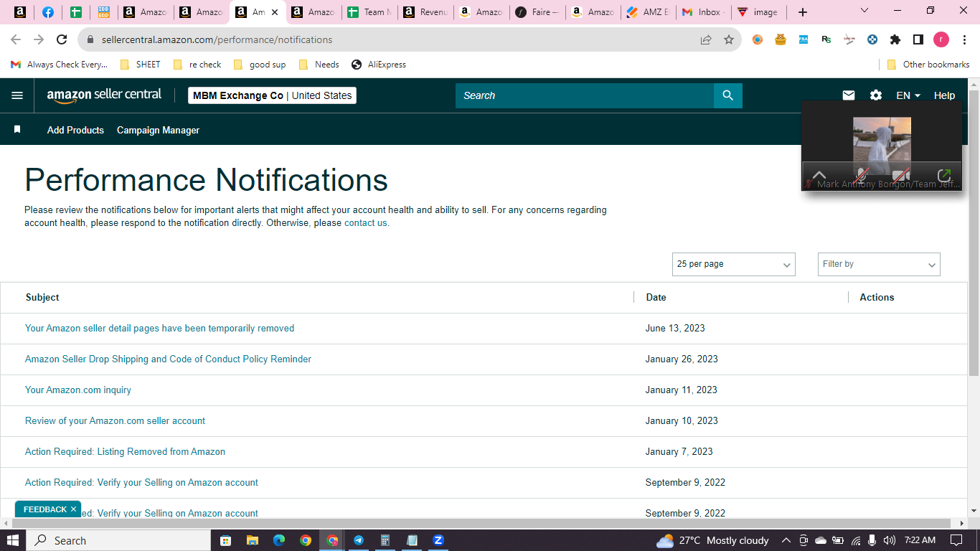
Task: Click the contact us link
Action: tap(365, 223)
